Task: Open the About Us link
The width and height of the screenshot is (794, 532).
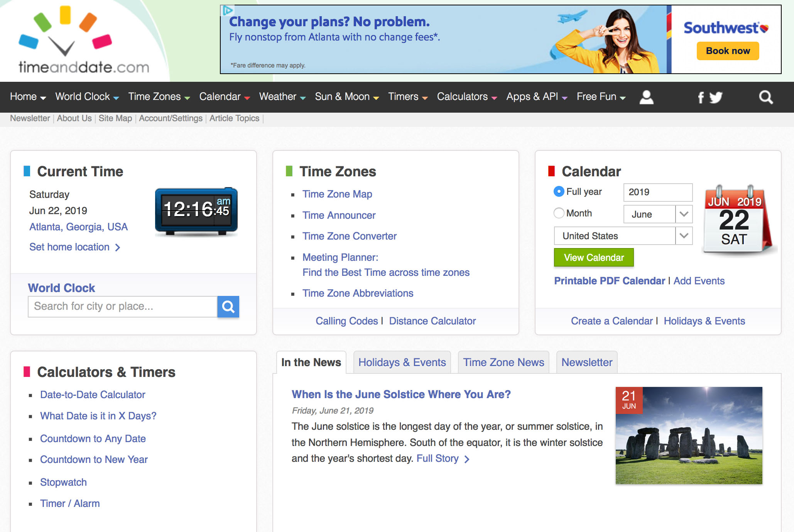Action: (74, 118)
